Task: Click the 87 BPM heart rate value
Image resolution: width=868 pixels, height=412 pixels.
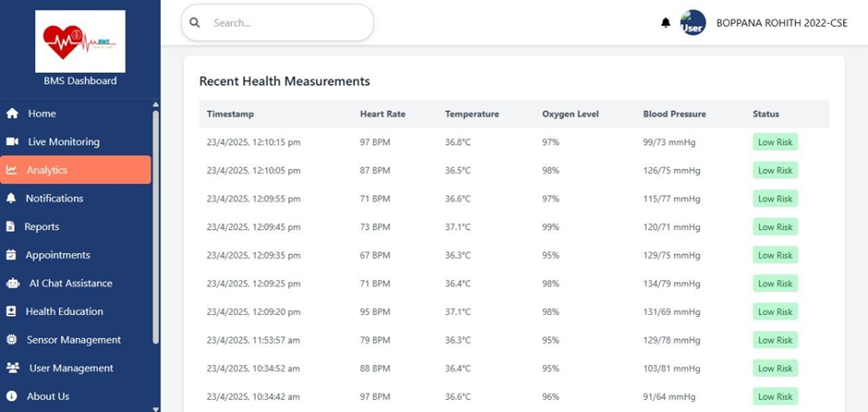Action: pyautogui.click(x=375, y=171)
